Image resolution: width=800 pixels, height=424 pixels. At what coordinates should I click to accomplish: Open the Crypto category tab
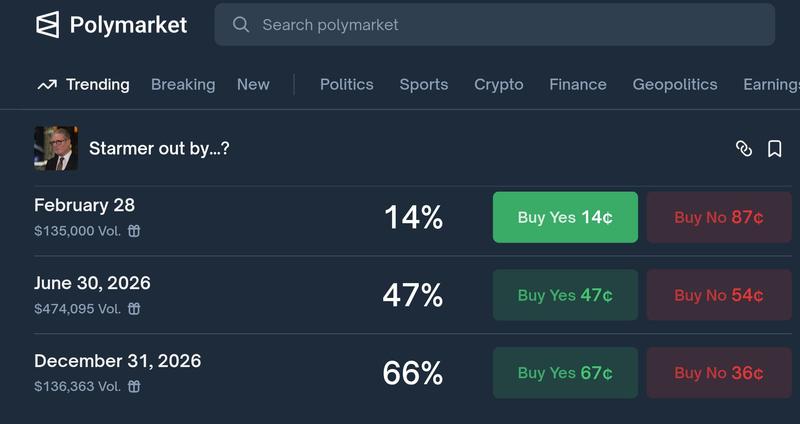point(498,85)
